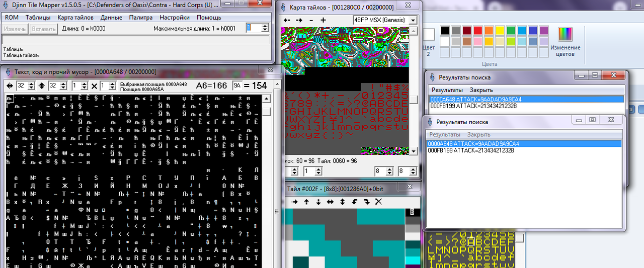Click the clear tile X icon
Image resolution: width=644 pixels, height=268 pixels.
pyautogui.click(x=378, y=202)
